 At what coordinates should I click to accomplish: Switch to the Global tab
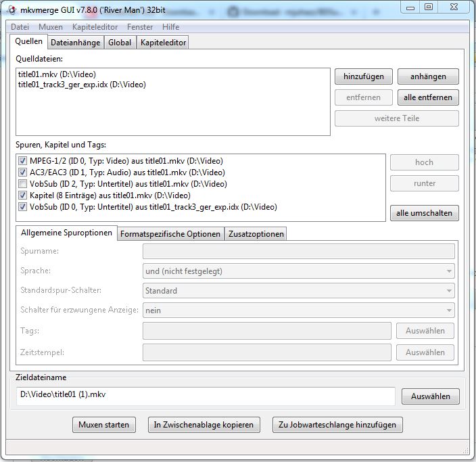tap(120, 43)
